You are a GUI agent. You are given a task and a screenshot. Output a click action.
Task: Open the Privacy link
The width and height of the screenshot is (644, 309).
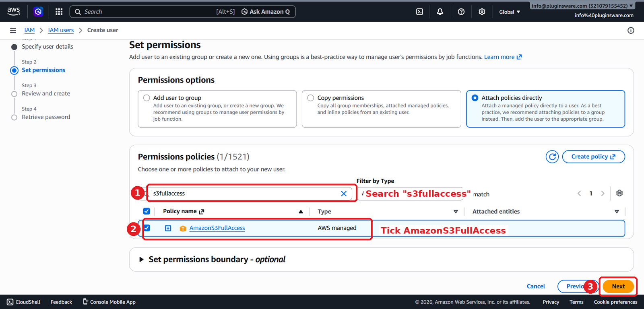(551, 302)
